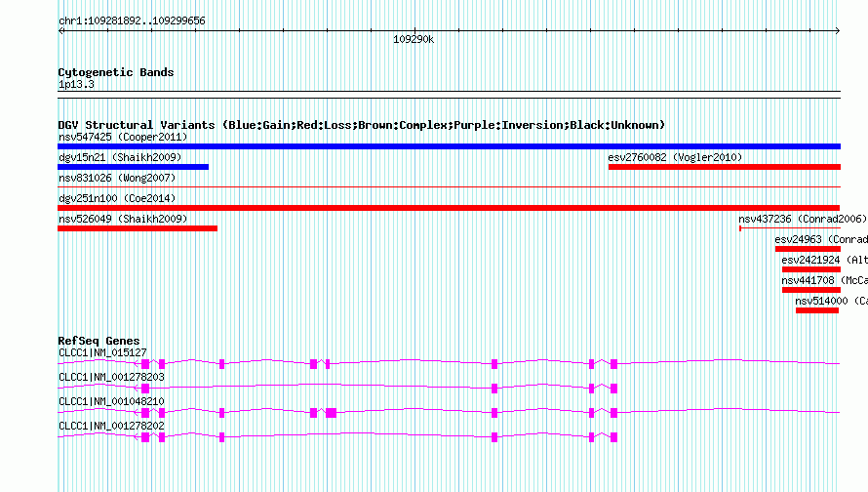Select the RefSeq Genes track title
Screen dimensions: 868x492
(99, 342)
